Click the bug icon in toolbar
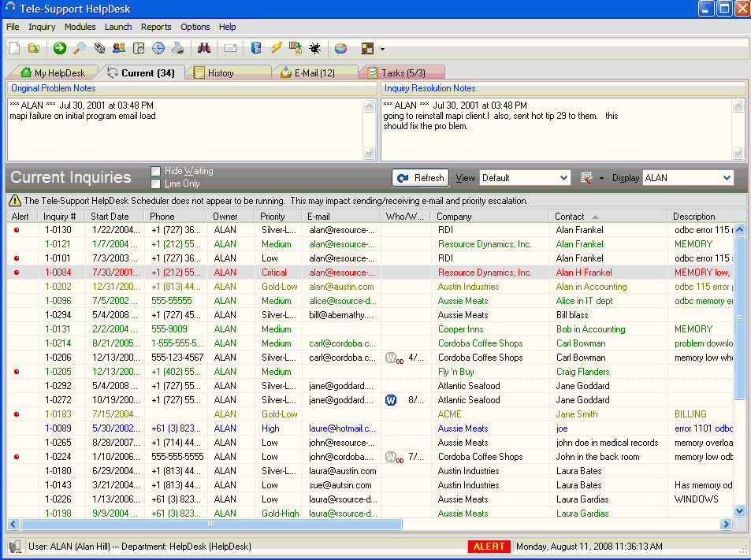This screenshot has height=560, width=751. (x=314, y=48)
